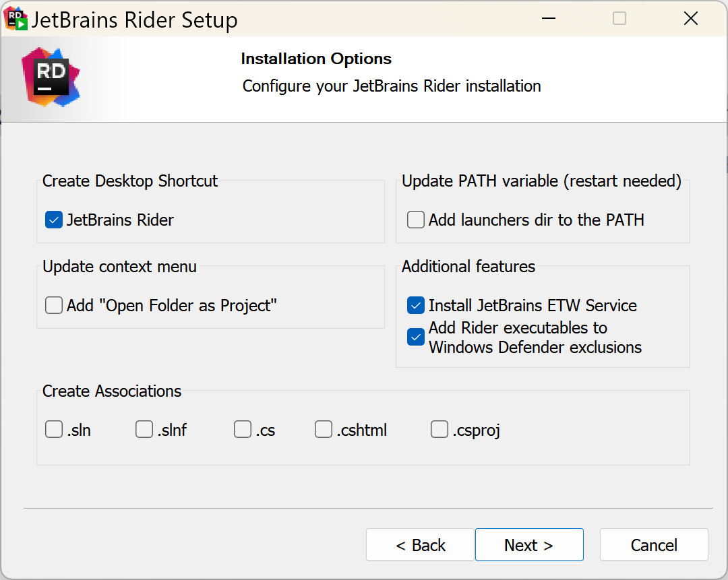Click the Create Associations group label

pyautogui.click(x=112, y=391)
